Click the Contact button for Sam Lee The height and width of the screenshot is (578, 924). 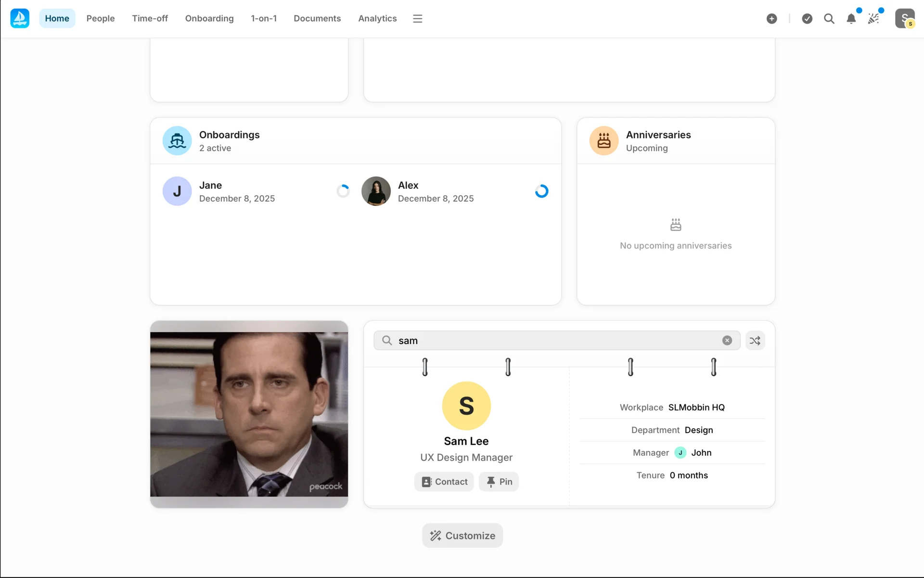pos(444,482)
